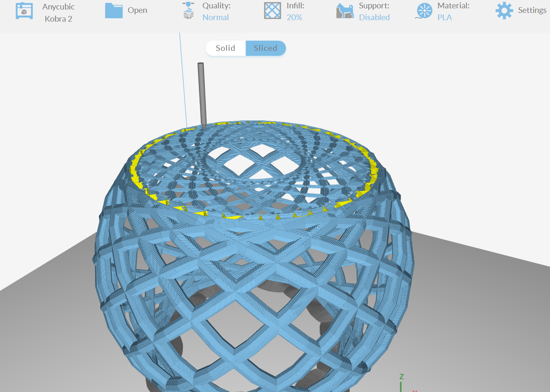Change the 20% infill value

(x=295, y=17)
